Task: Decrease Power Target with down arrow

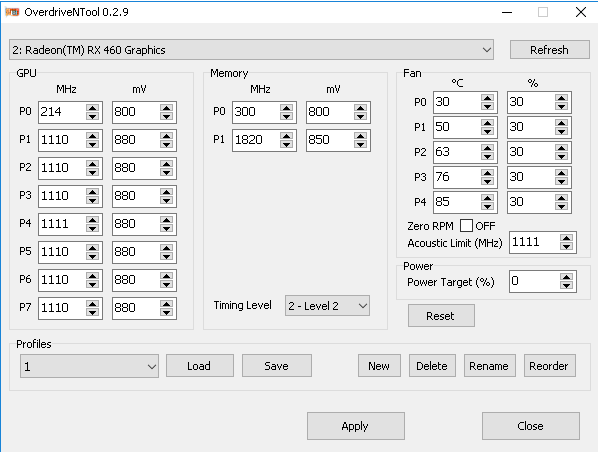Action: [567, 286]
